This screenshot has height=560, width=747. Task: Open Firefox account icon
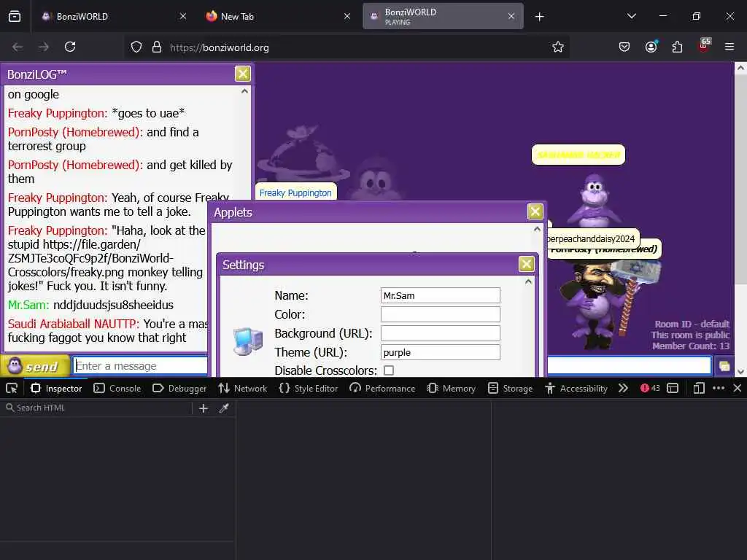coord(651,47)
